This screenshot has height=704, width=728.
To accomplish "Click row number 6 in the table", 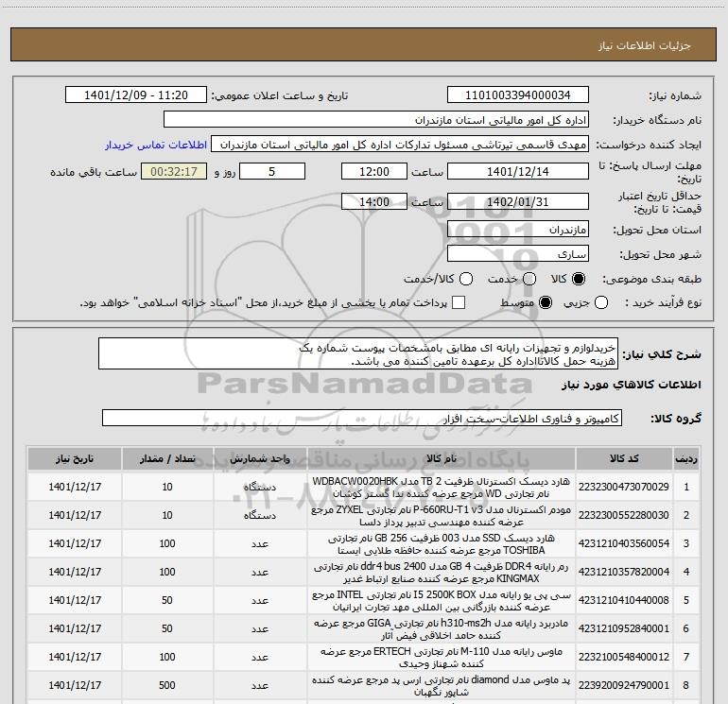I will click(x=685, y=628).
